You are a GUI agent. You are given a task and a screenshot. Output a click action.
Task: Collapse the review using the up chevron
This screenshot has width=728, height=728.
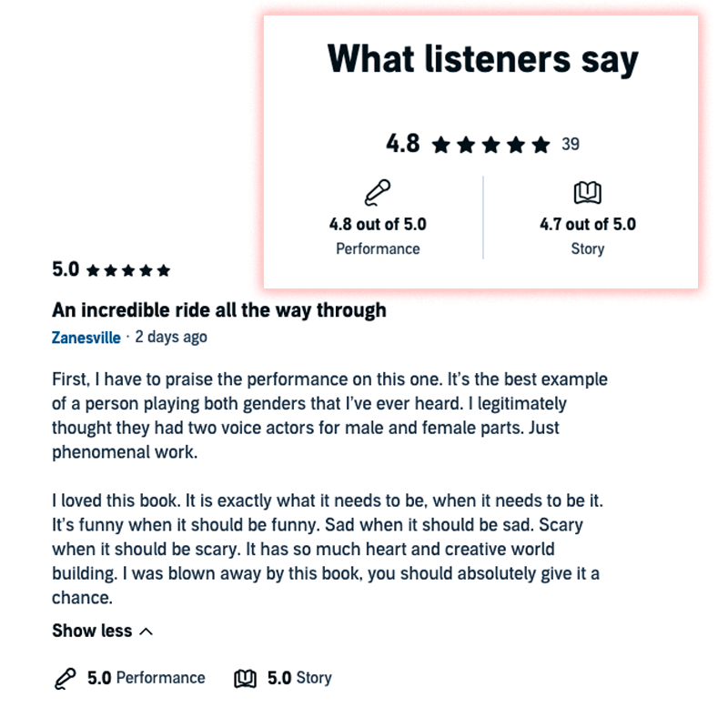click(147, 632)
